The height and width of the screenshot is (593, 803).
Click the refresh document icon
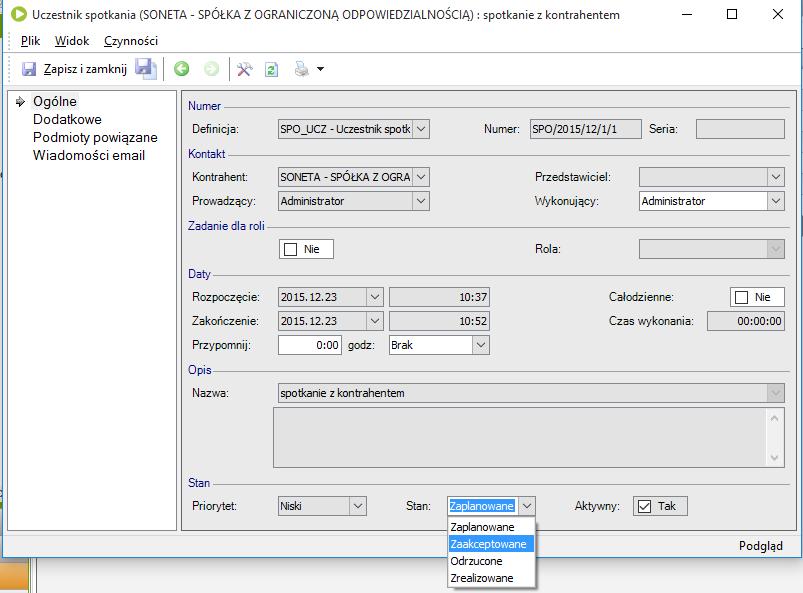pyautogui.click(x=271, y=69)
